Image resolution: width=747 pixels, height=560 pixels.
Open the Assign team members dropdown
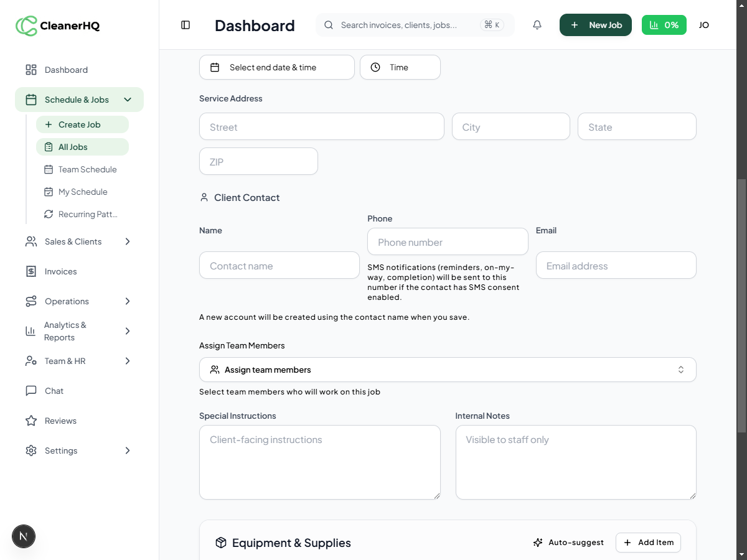pyautogui.click(x=447, y=370)
